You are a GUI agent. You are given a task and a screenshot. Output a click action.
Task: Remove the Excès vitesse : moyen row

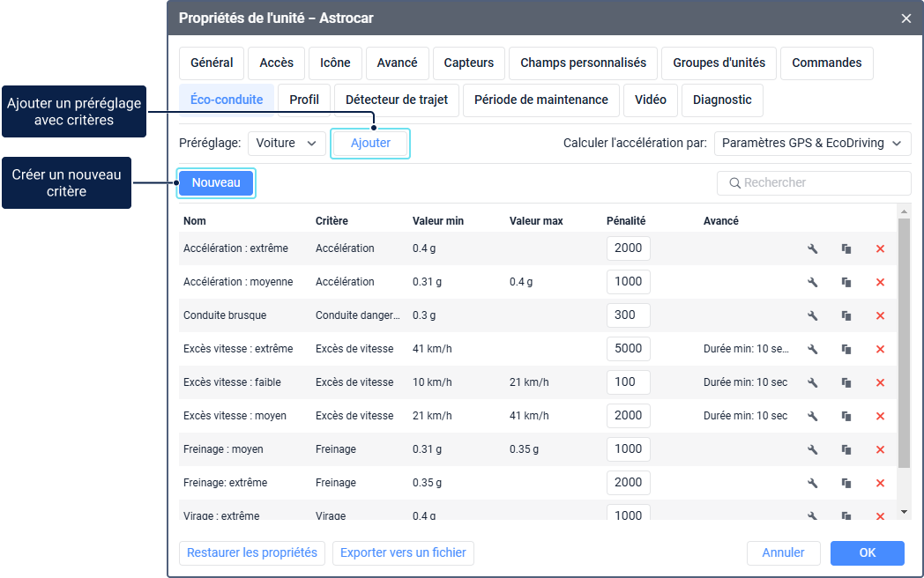[880, 417]
